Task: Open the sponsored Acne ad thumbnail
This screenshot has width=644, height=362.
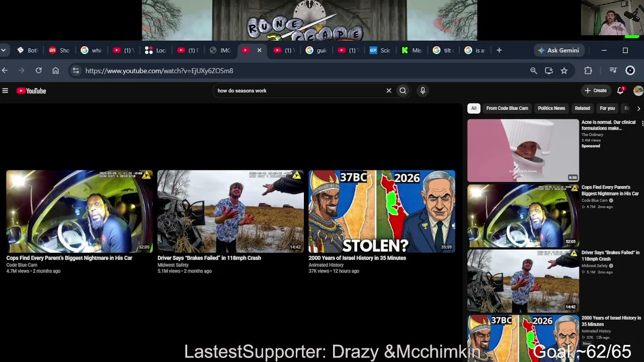Action: click(523, 150)
